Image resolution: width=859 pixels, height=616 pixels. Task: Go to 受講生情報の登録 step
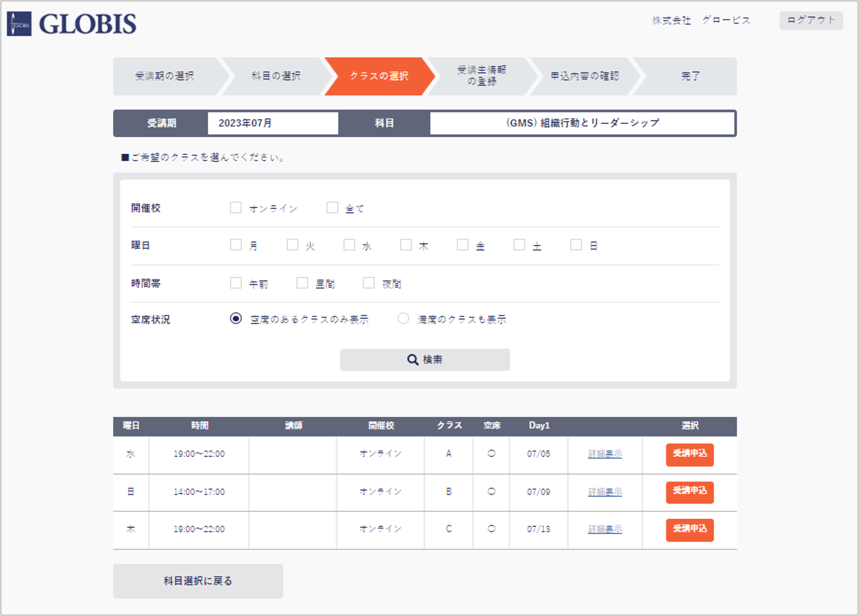click(482, 76)
